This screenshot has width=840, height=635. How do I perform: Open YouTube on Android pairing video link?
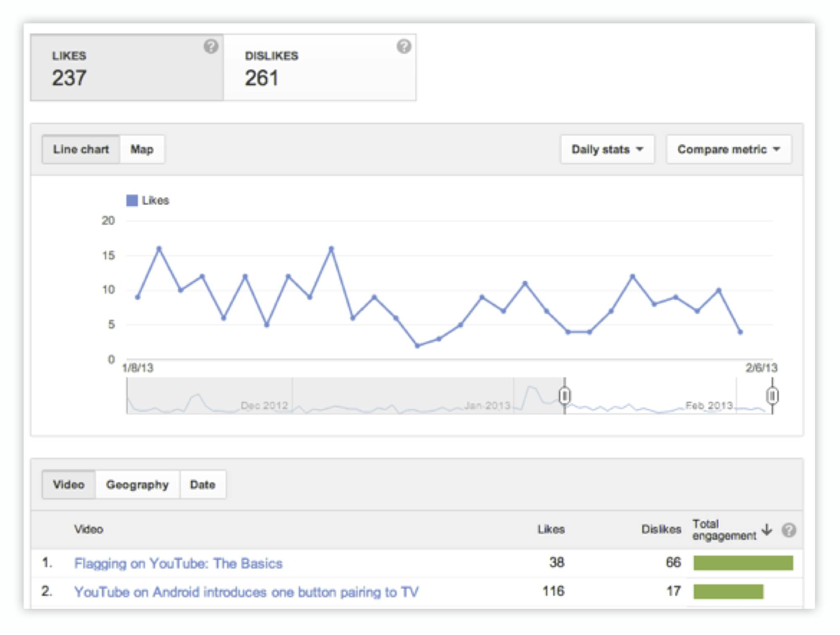(x=246, y=592)
